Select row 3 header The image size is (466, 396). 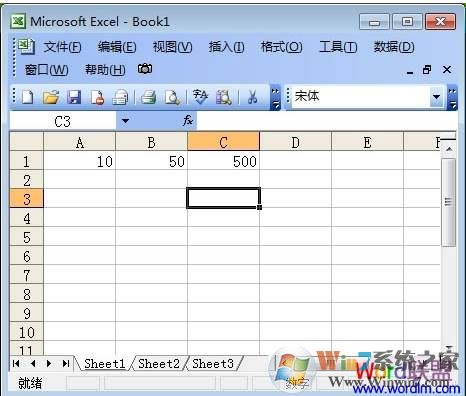27,199
